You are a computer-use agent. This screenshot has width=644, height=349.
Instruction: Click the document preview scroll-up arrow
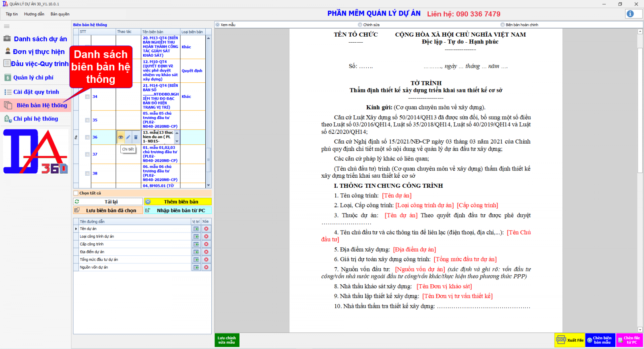[x=640, y=31]
